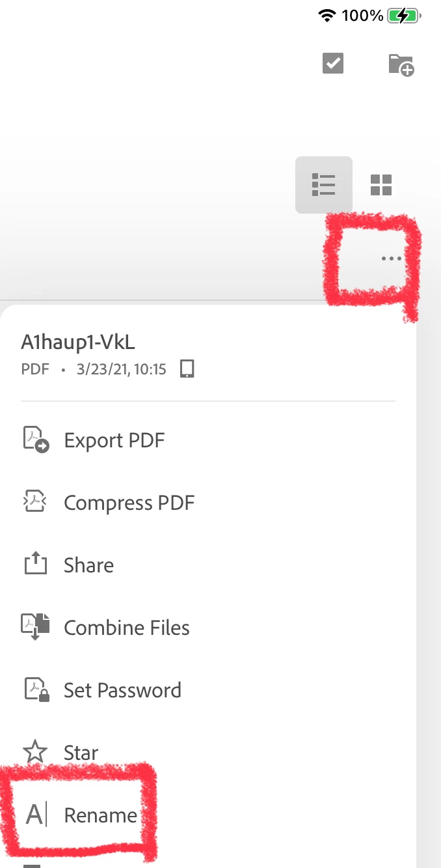Create a new folder with plus icon
The width and height of the screenshot is (441, 868).
(x=401, y=65)
